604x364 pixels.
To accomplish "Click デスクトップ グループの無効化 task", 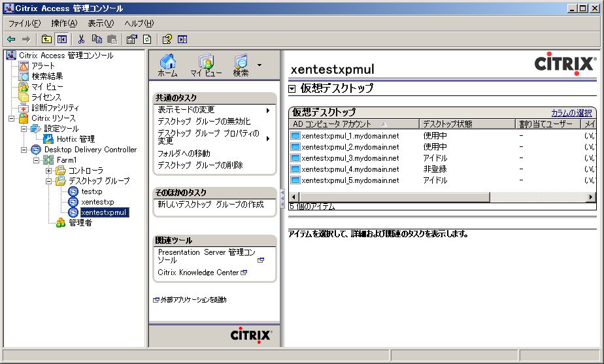I will 204,122.
